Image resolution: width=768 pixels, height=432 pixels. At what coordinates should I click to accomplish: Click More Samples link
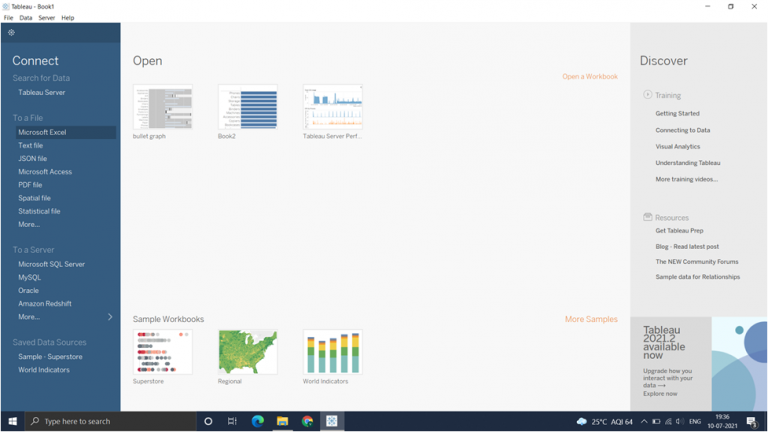[591, 319]
